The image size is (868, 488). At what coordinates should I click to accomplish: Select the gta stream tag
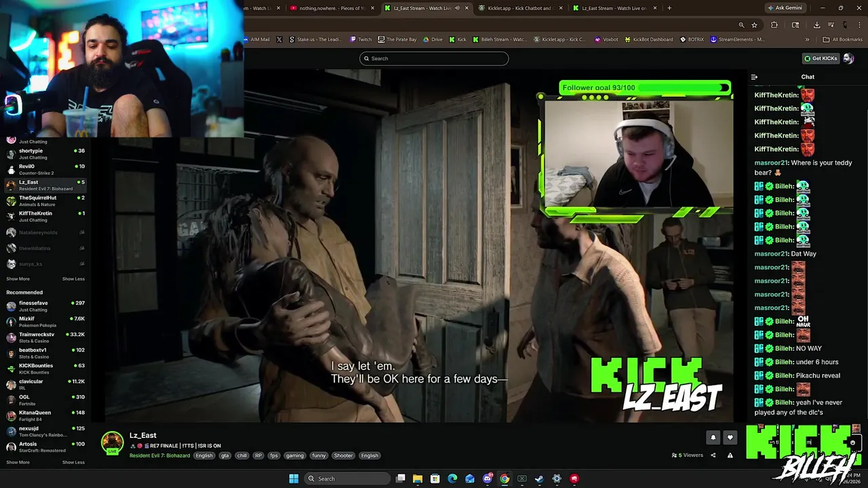(x=224, y=455)
